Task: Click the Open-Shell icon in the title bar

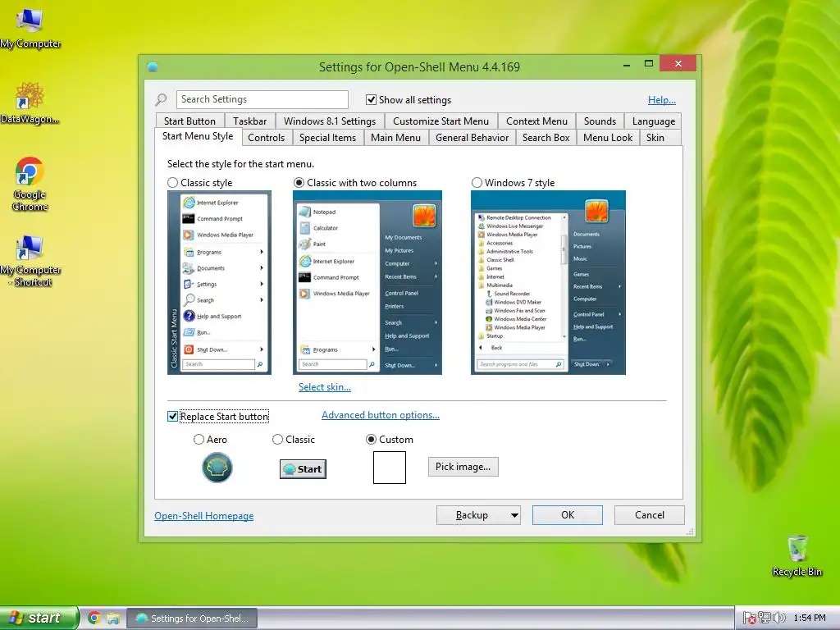Action: (153, 67)
